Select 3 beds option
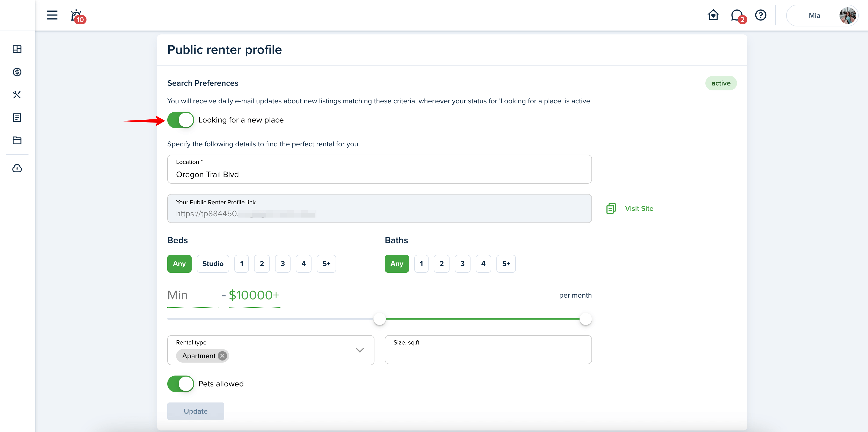This screenshot has width=868, height=432. pos(283,264)
